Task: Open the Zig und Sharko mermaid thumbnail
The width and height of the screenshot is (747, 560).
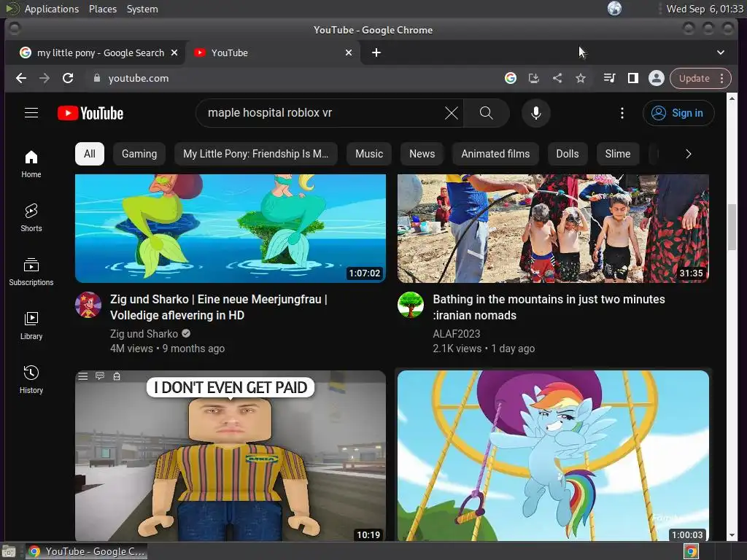Action: coord(231,228)
